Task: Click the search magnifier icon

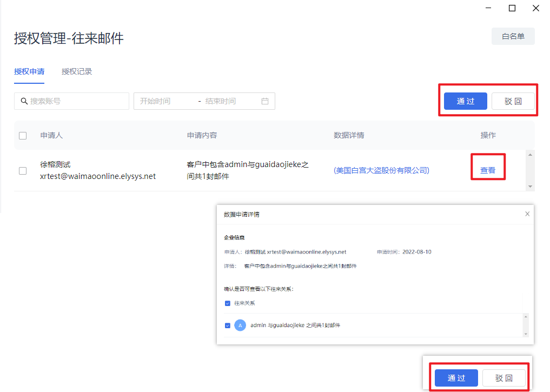Action: pyautogui.click(x=24, y=101)
